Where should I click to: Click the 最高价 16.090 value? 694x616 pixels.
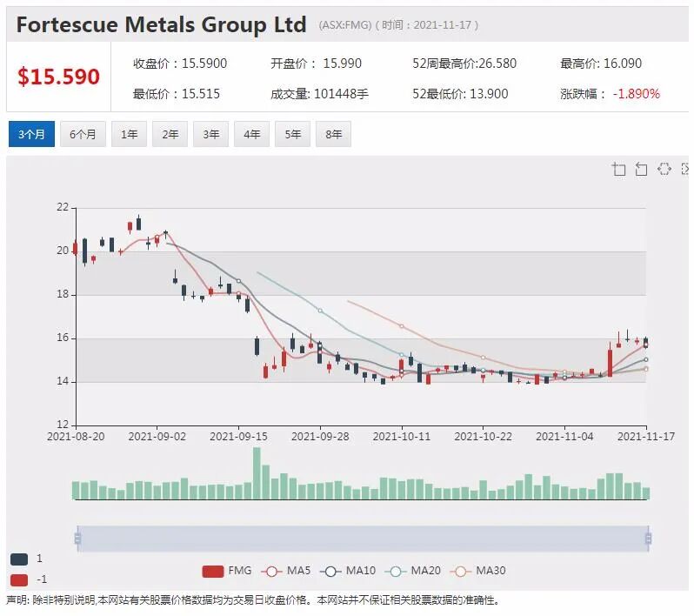623,64
